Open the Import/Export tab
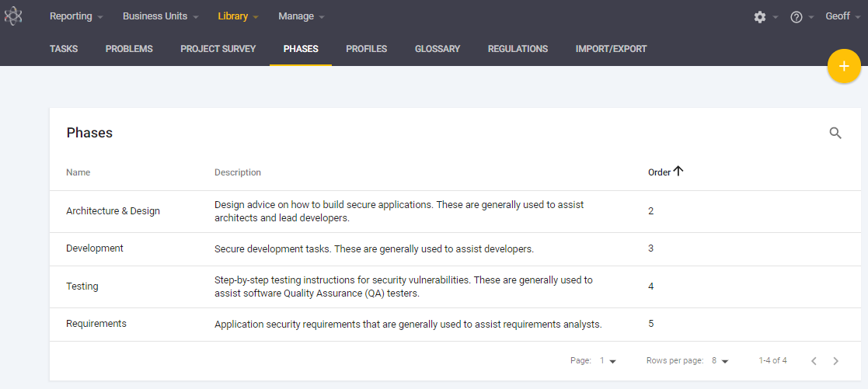The image size is (868, 389). click(x=611, y=49)
